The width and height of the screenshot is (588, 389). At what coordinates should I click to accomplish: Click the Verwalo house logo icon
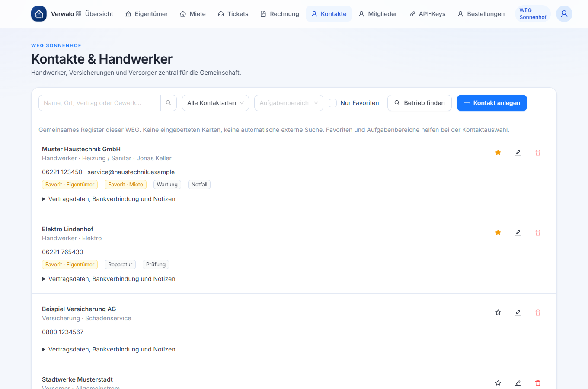coord(39,14)
